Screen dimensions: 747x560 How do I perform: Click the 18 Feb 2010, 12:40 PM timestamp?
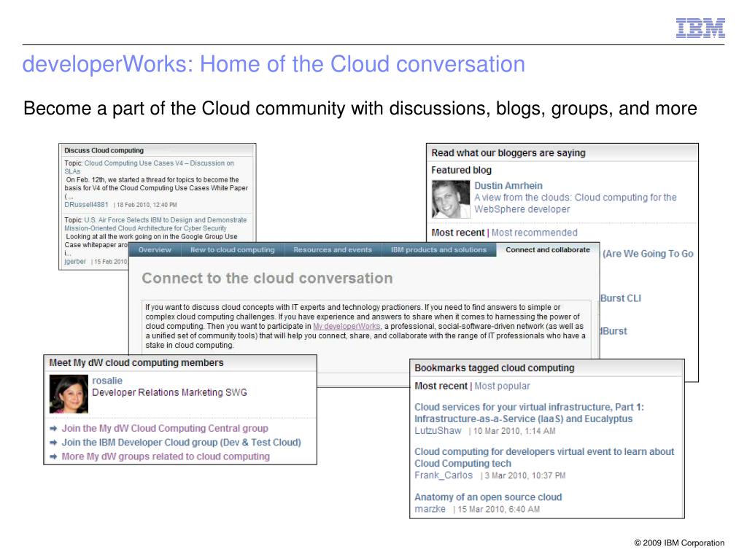click(147, 205)
